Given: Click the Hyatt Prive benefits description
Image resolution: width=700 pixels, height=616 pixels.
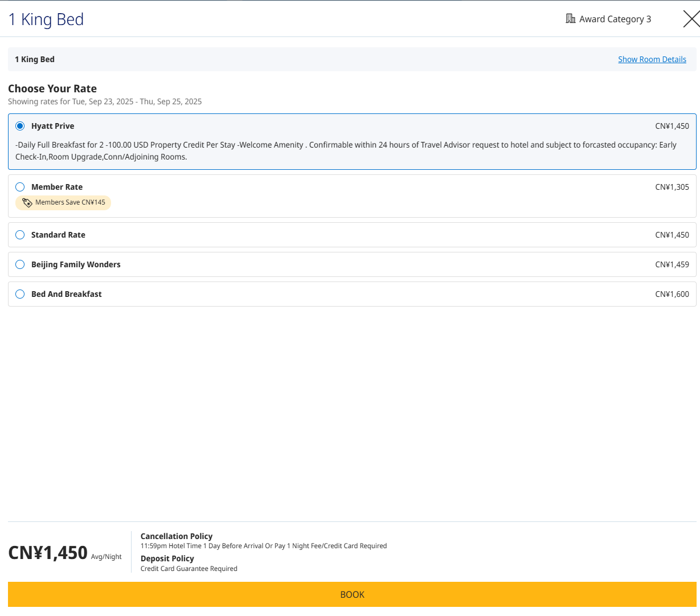Looking at the screenshot, I should tap(346, 151).
